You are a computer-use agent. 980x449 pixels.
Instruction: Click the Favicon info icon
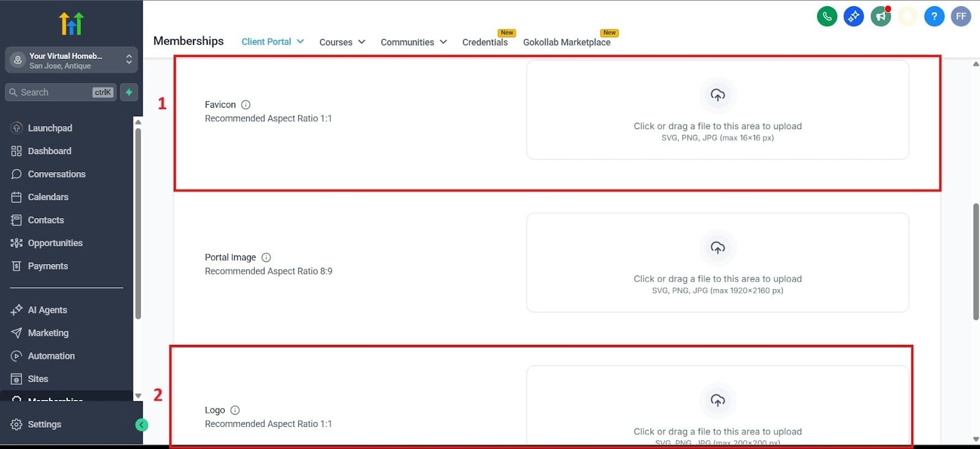[x=246, y=105]
